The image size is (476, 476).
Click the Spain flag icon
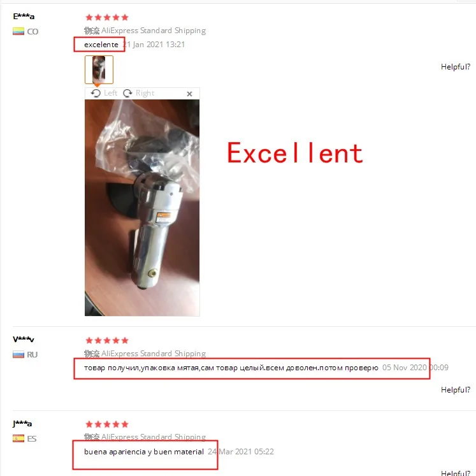18,438
